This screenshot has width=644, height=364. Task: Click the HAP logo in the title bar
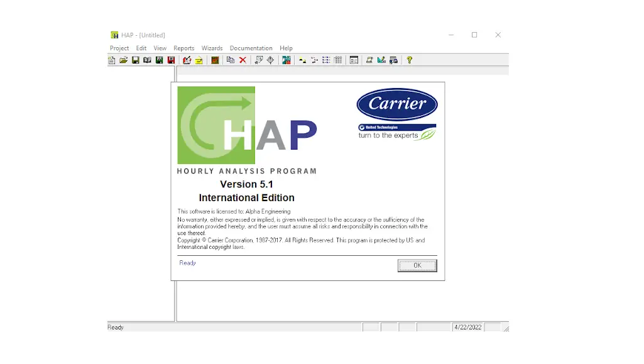click(114, 35)
